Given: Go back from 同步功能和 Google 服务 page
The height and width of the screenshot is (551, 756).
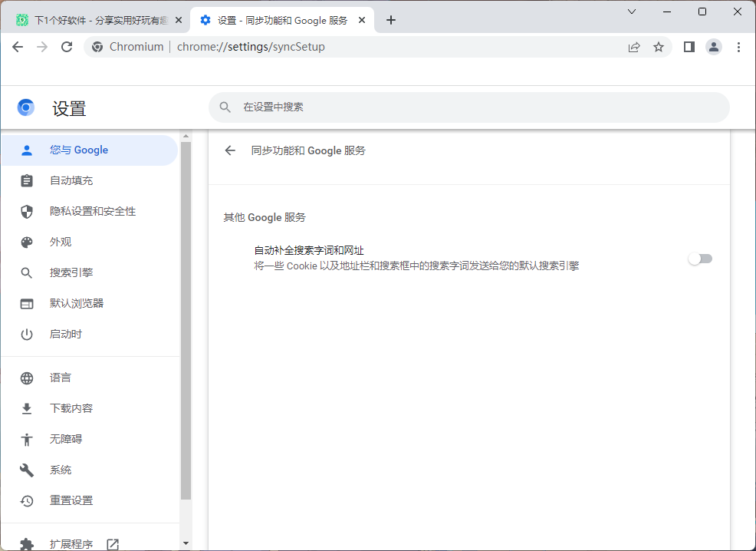Looking at the screenshot, I should 230,150.
